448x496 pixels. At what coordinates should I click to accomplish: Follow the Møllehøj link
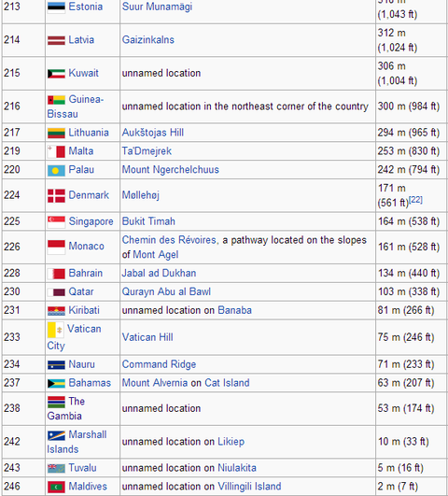tap(141, 195)
